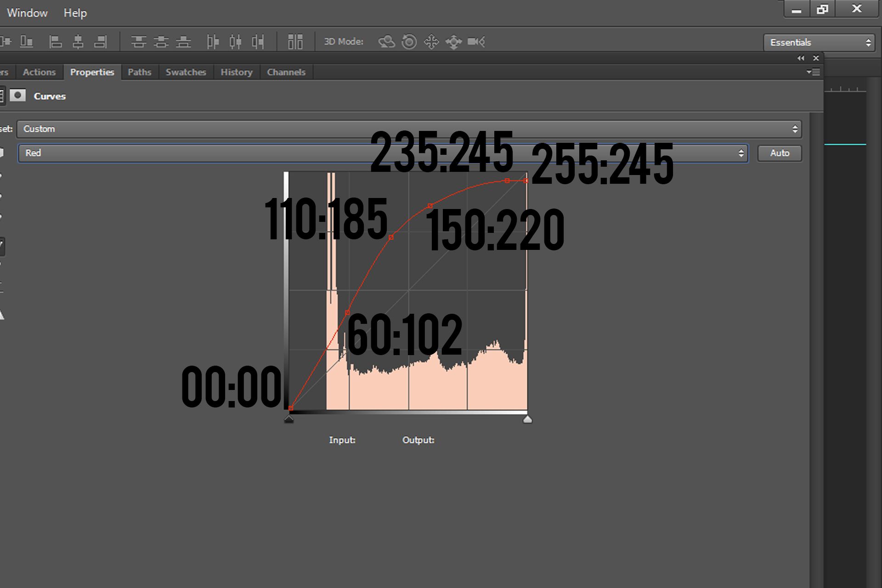
Task: Click the Curves layer mask icon
Action: pyautogui.click(x=18, y=96)
